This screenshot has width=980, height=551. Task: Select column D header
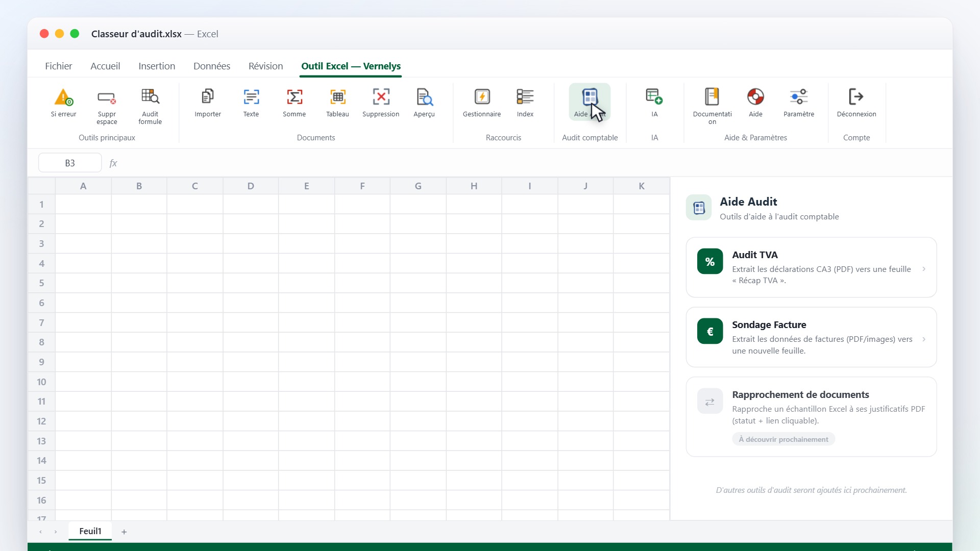click(x=251, y=186)
